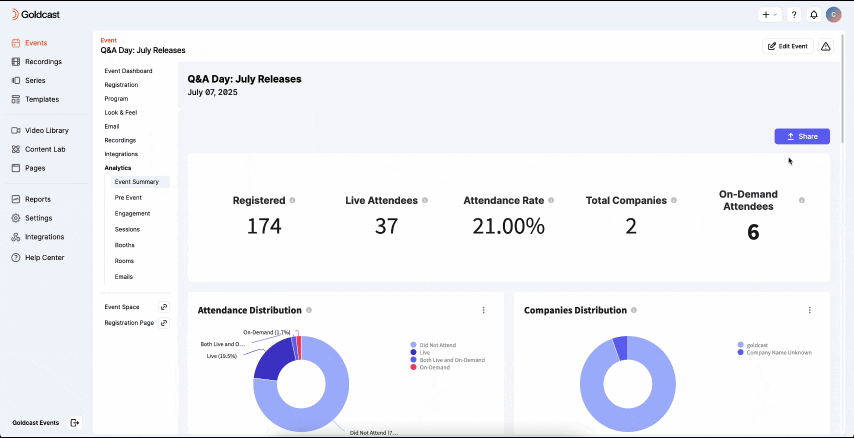This screenshot has width=854, height=438.
Task: Open the plus create dropdown
Action: tap(770, 15)
